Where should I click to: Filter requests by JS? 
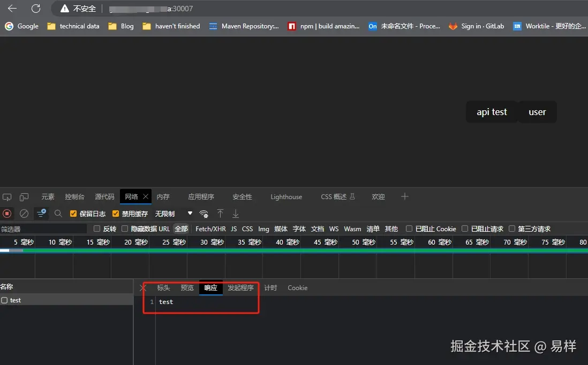[233, 229]
